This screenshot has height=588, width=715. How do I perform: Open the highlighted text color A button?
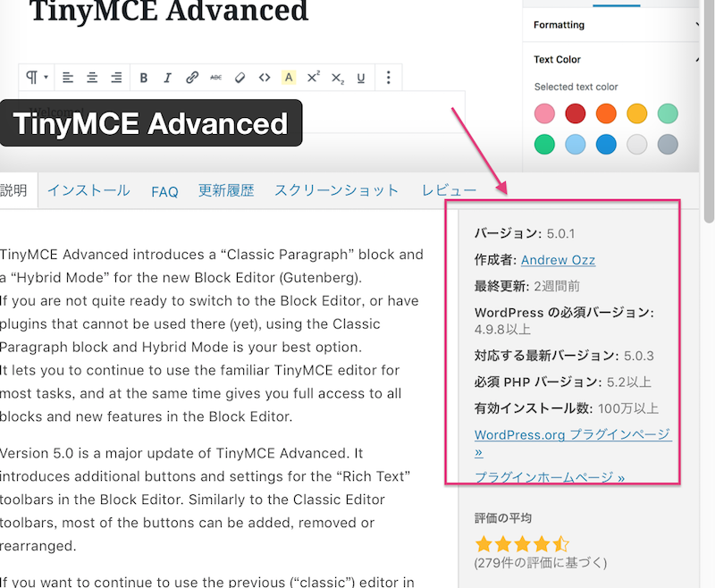[289, 78]
